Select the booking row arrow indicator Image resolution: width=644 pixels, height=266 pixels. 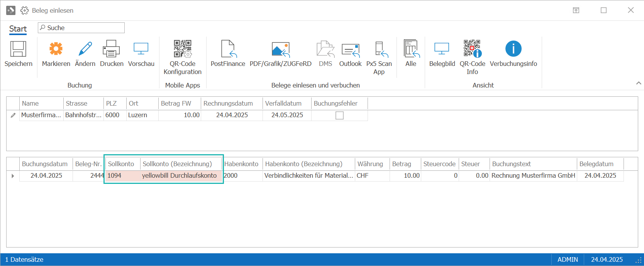pos(13,176)
